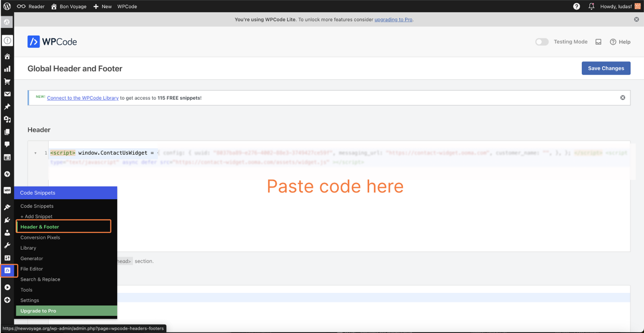
Task: Follow the upgrading to Pro link
Action: point(393,19)
